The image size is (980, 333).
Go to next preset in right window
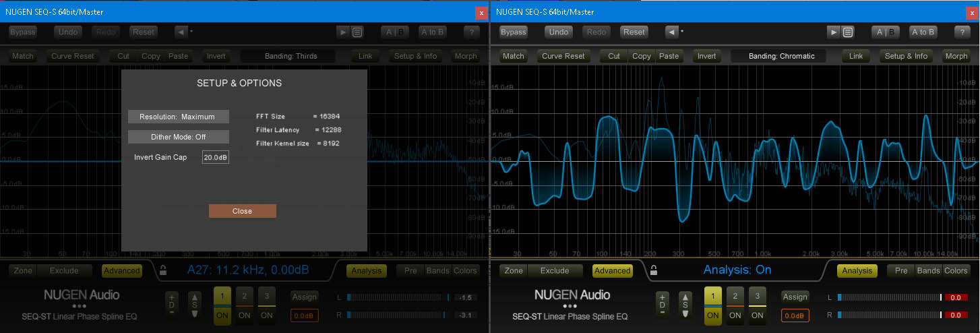tap(834, 32)
